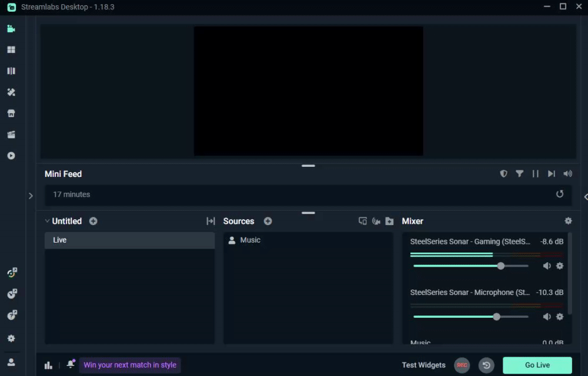The height and width of the screenshot is (376, 588).
Task: Start recording with REC button
Action: pos(462,365)
